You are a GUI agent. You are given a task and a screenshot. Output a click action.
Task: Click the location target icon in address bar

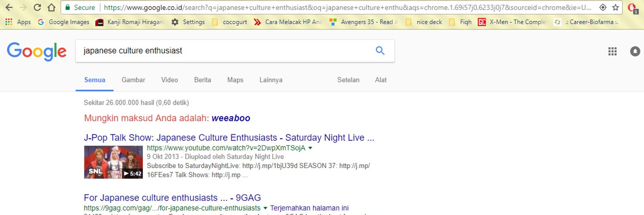(x=603, y=7)
